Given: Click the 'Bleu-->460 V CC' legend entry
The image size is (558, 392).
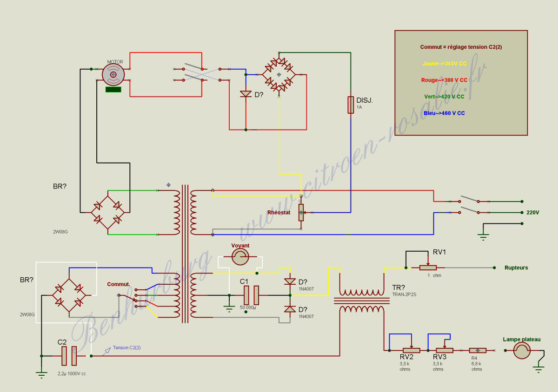Looking at the screenshot, I should pos(444,113).
